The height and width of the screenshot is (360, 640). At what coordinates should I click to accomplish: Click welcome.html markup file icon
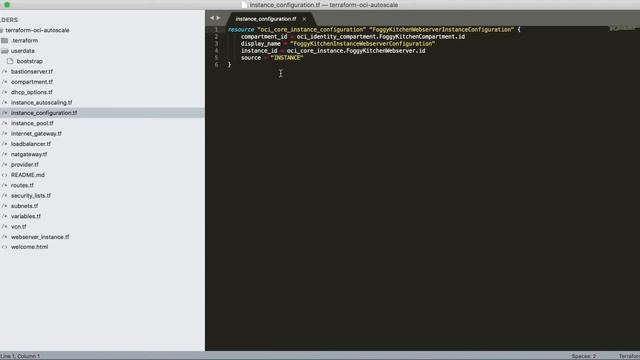pos(4,247)
